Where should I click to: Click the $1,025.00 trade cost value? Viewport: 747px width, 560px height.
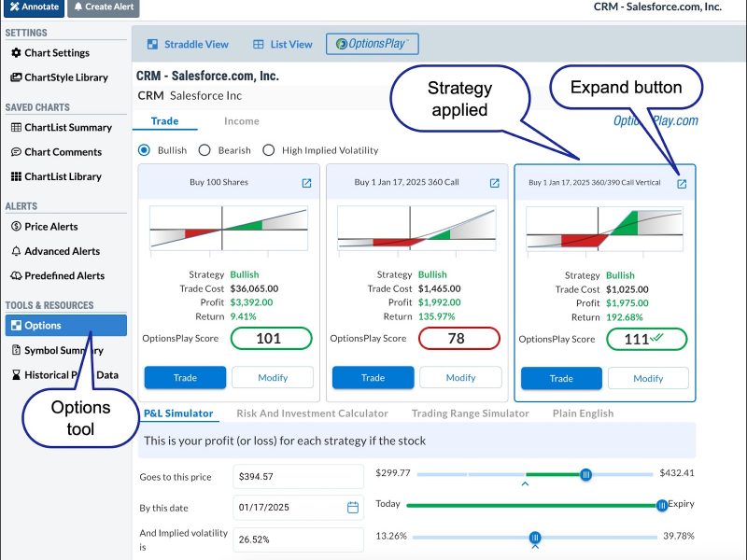point(627,289)
